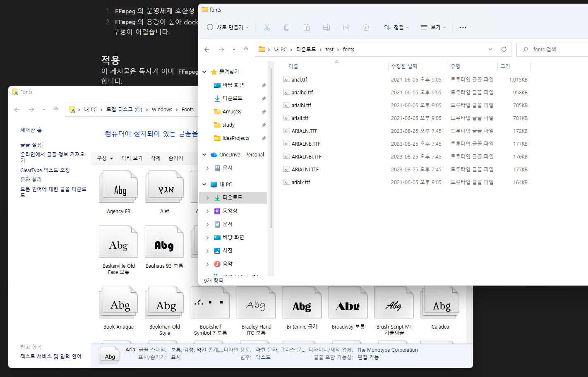Click Windows in the Fonts breadcrumb path
Image resolution: width=588 pixels, height=377 pixels.
tap(162, 110)
